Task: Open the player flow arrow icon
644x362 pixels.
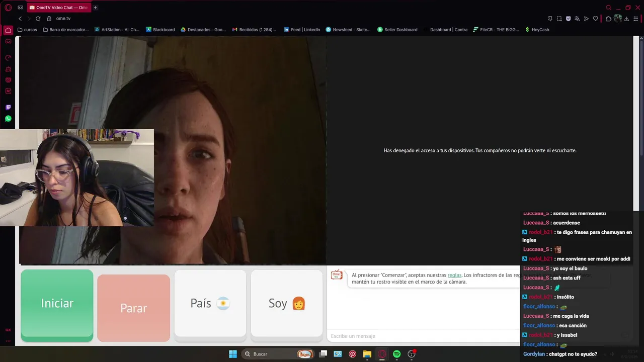Action: click(x=586, y=19)
